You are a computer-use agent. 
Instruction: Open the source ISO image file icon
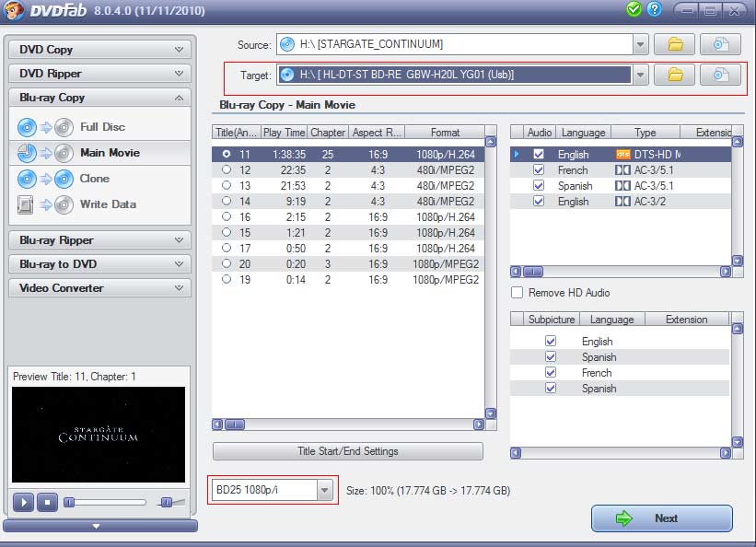[x=720, y=44]
